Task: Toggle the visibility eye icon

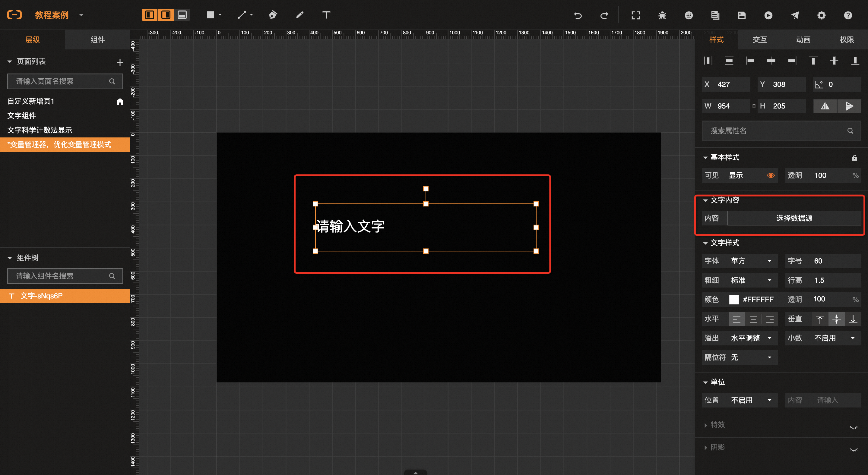Action: 771,175
